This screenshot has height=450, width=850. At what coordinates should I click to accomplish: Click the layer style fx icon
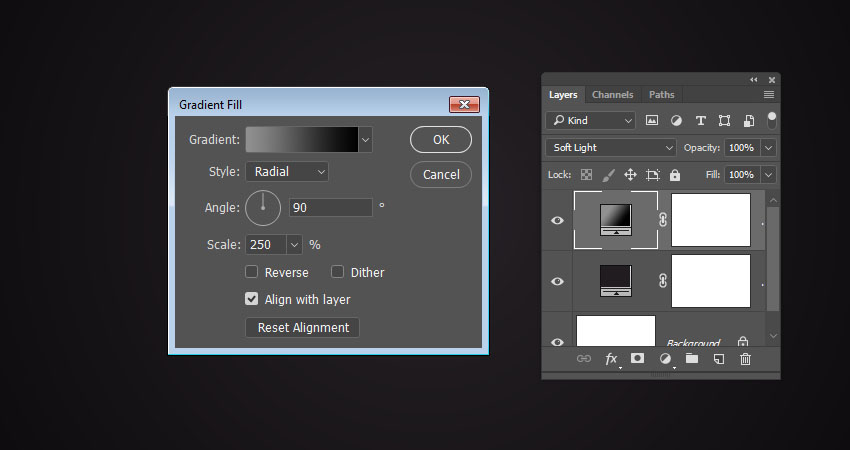click(x=611, y=359)
